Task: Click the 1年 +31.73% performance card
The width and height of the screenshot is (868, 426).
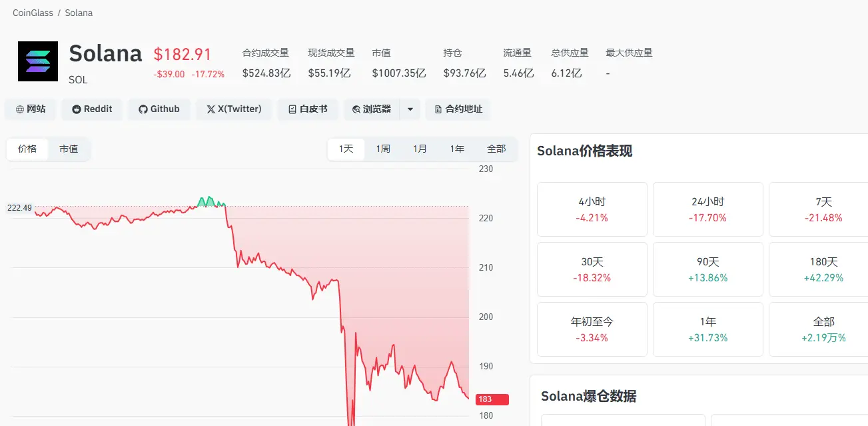Action: pyautogui.click(x=708, y=329)
